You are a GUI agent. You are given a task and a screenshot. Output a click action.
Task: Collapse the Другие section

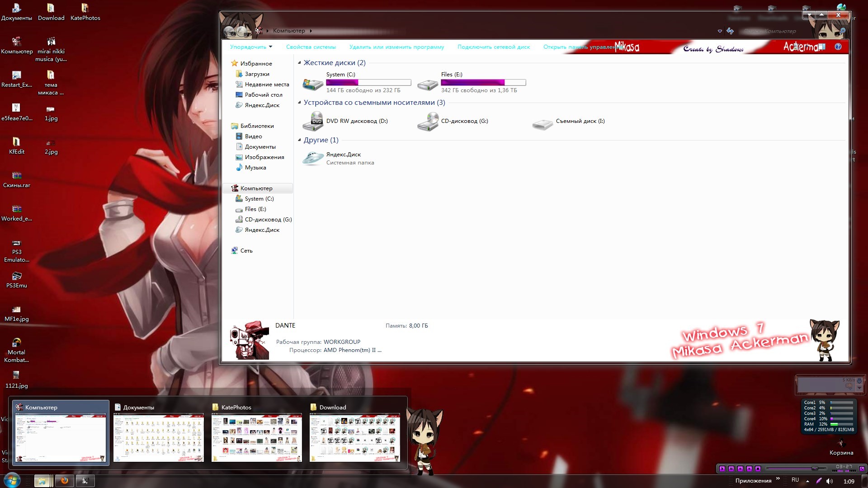[x=300, y=140]
